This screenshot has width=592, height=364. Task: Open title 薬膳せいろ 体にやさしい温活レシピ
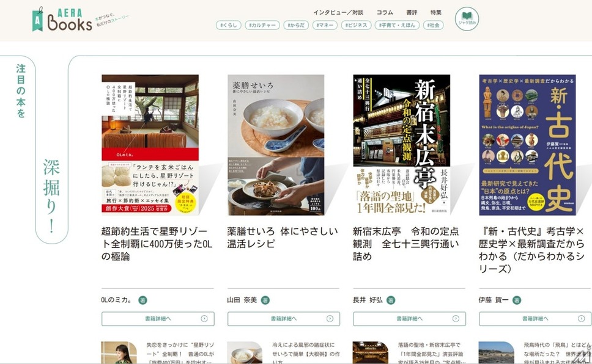click(283, 238)
